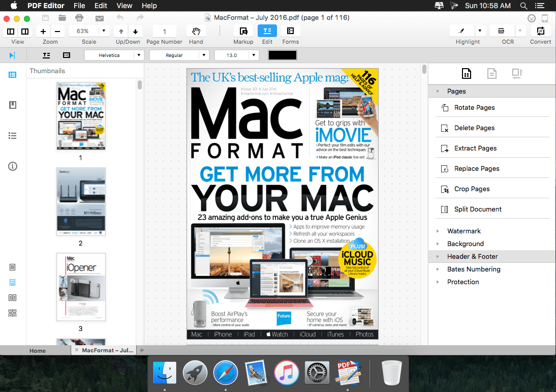Show Thumbnails panel icon in sidebar

[x=12, y=75]
